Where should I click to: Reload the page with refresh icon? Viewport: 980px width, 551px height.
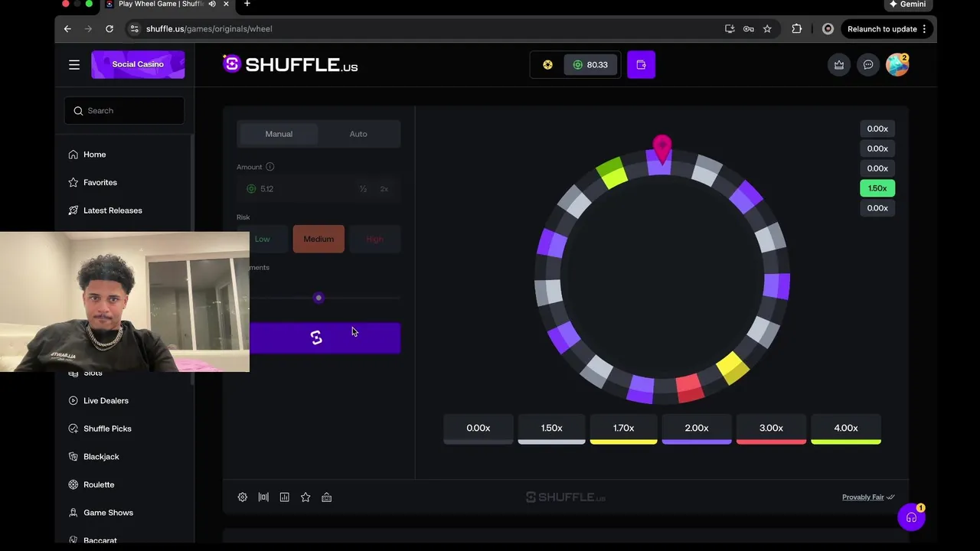pos(109,29)
